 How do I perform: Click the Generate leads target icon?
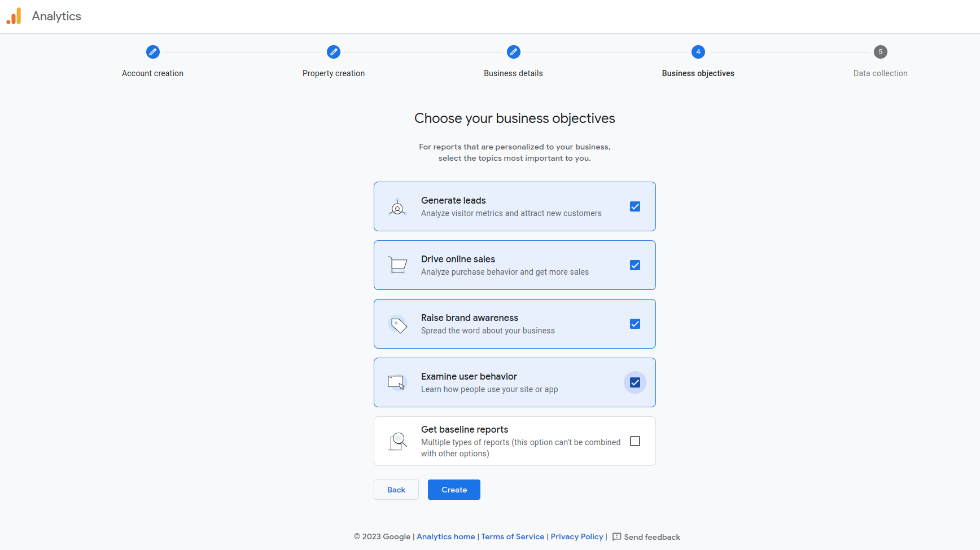pyautogui.click(x=397, y=207)
